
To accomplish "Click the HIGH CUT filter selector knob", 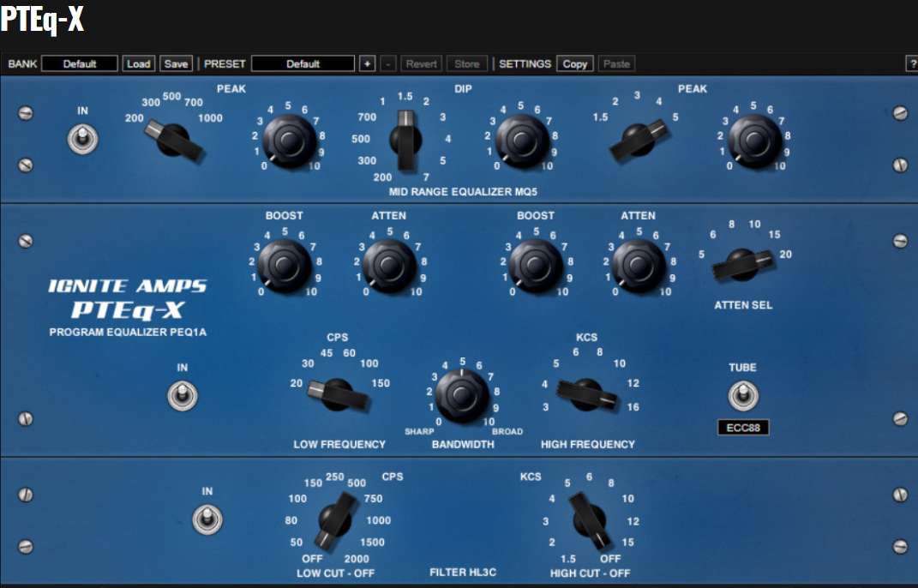I will click(590, 520).
